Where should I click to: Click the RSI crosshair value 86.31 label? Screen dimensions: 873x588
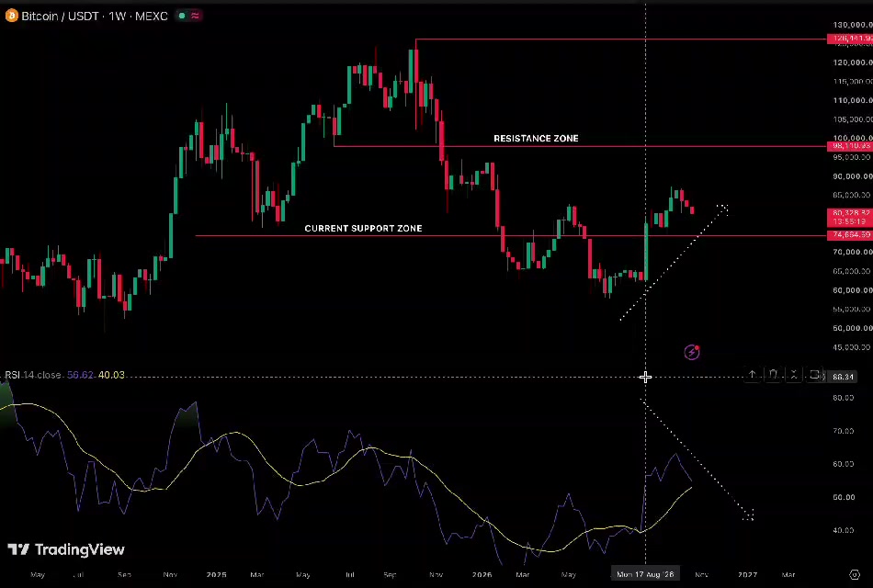click(x=843, y=377)
